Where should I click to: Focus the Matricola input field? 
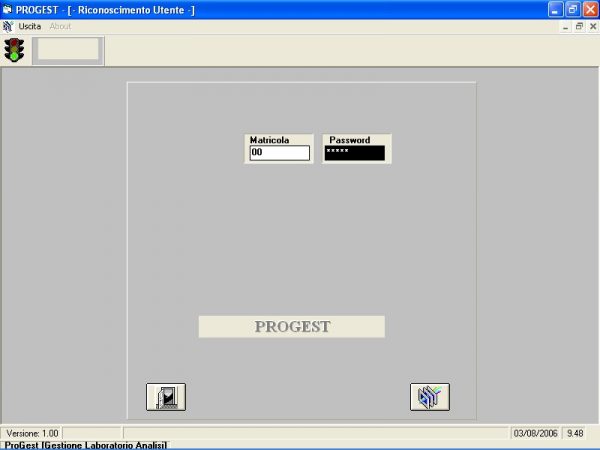pos(280,153)
